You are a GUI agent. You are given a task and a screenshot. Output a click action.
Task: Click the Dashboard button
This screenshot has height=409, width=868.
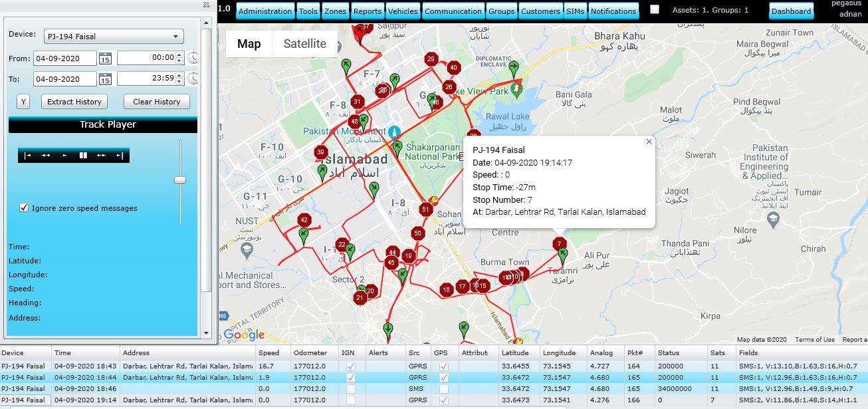[x=792, y=11]
